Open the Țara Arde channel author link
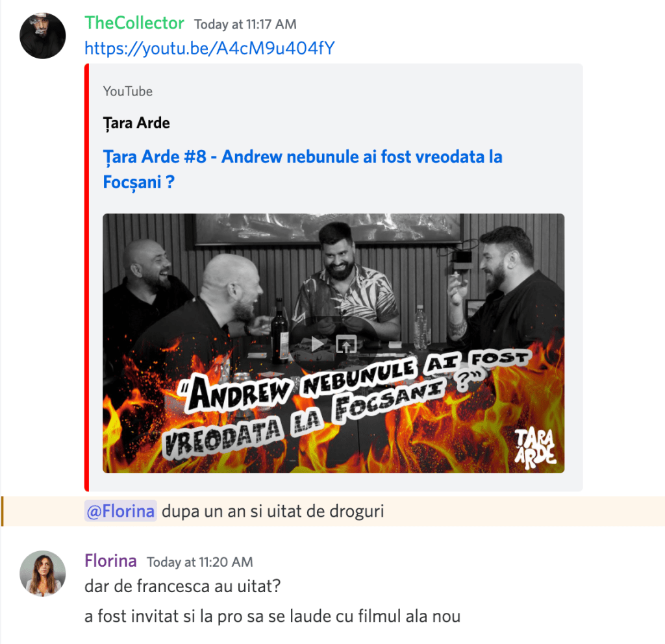665x644 pixels. coord(136,123)
